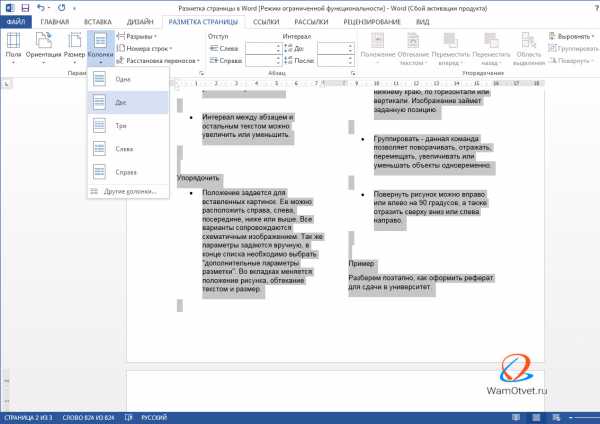Open the Размер page size tool

tap(74, 48)
